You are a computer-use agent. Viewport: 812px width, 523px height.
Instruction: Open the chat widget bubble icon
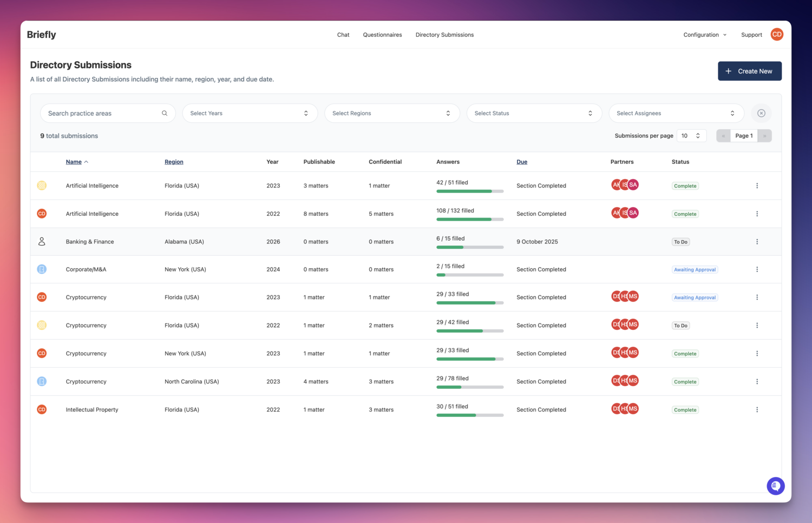click(x=775, y=486)
